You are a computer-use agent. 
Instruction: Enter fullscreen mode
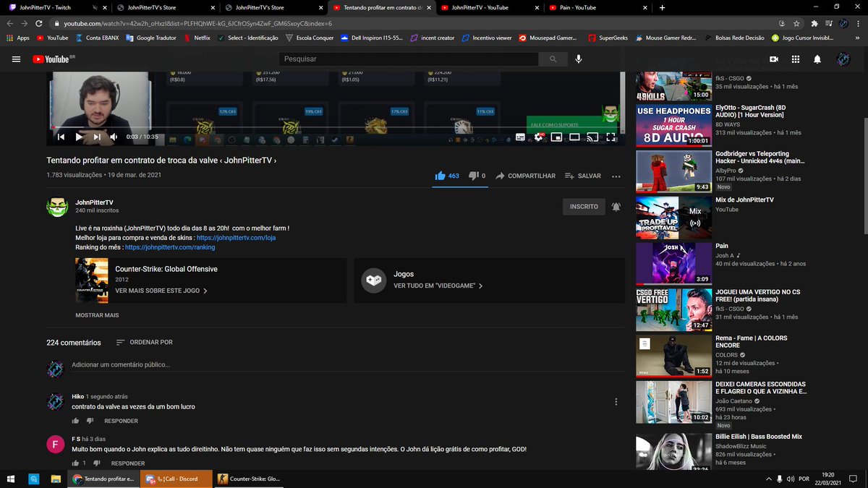pyautogui.click(x=610, y=137)
